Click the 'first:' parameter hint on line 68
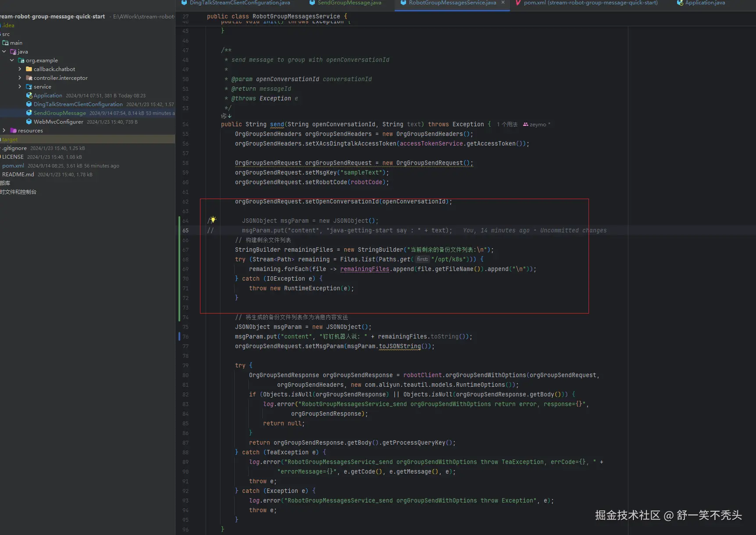Image resolution: width=756 pixels, height=535 pixels. coord(422,260)
